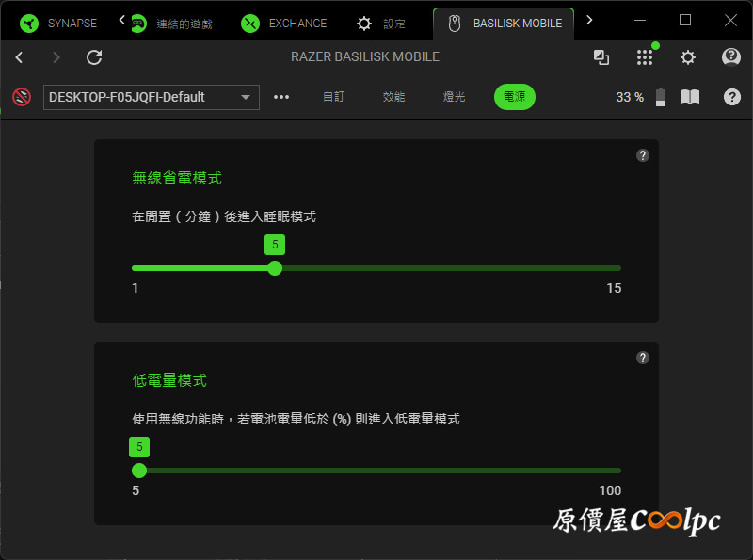
Task: Click the battery level icon
Action: pyautogui.click(x=661, y=97)
